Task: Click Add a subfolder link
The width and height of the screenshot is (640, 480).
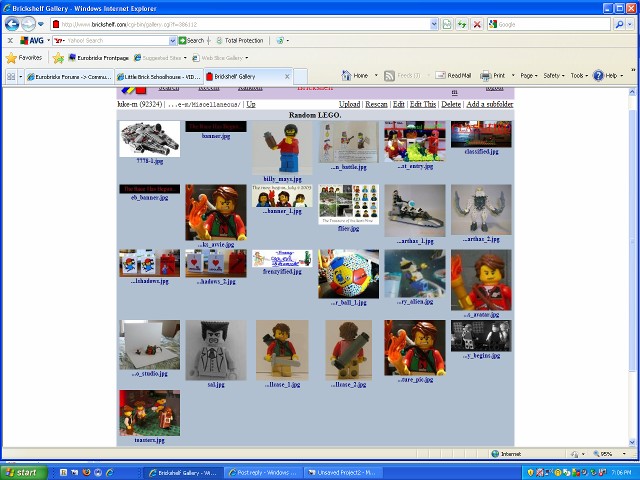Action: click(x=490, y=104)
